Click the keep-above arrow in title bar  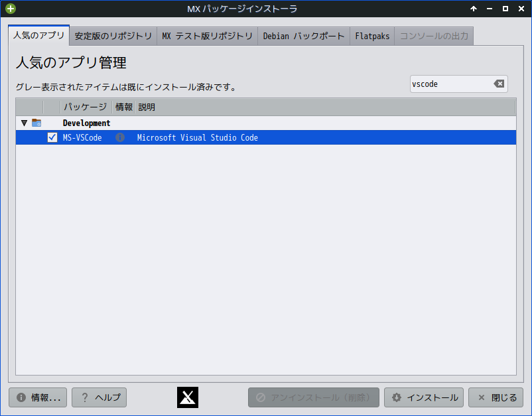click(x=474, y=9)
